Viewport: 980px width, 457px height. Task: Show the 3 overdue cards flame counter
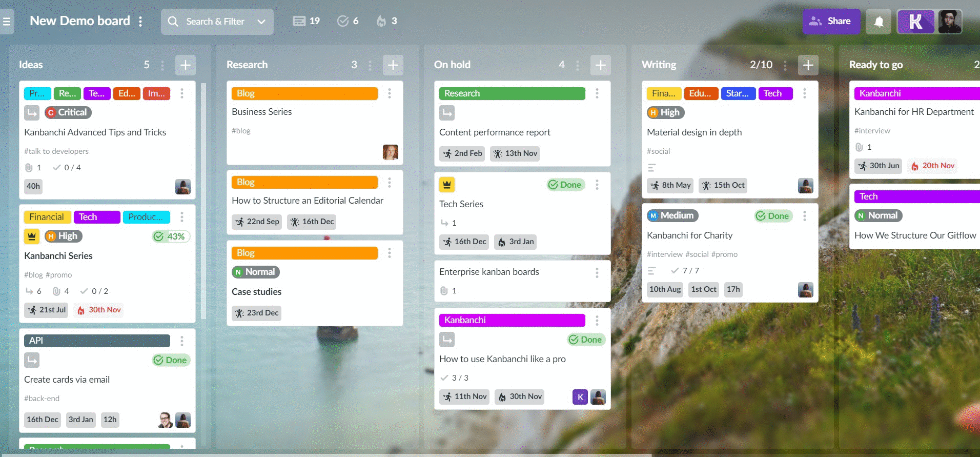click(x=387, y=21)
